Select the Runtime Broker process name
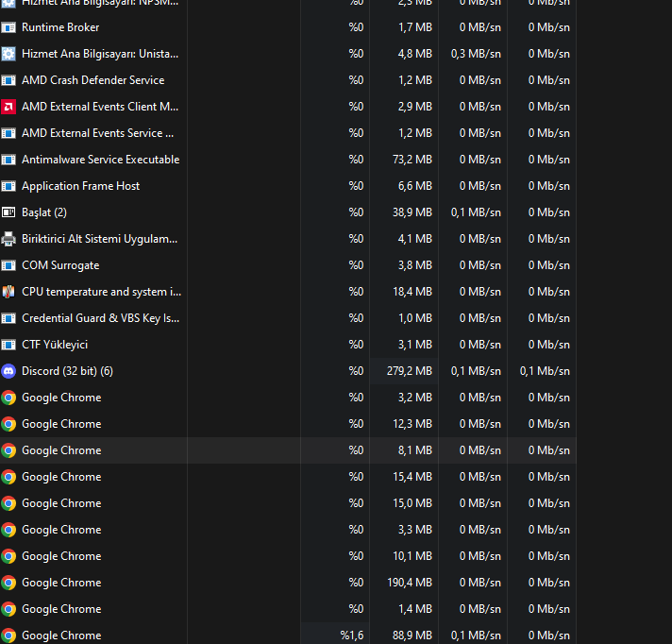672x644 pixels. [x=60, y=27]
